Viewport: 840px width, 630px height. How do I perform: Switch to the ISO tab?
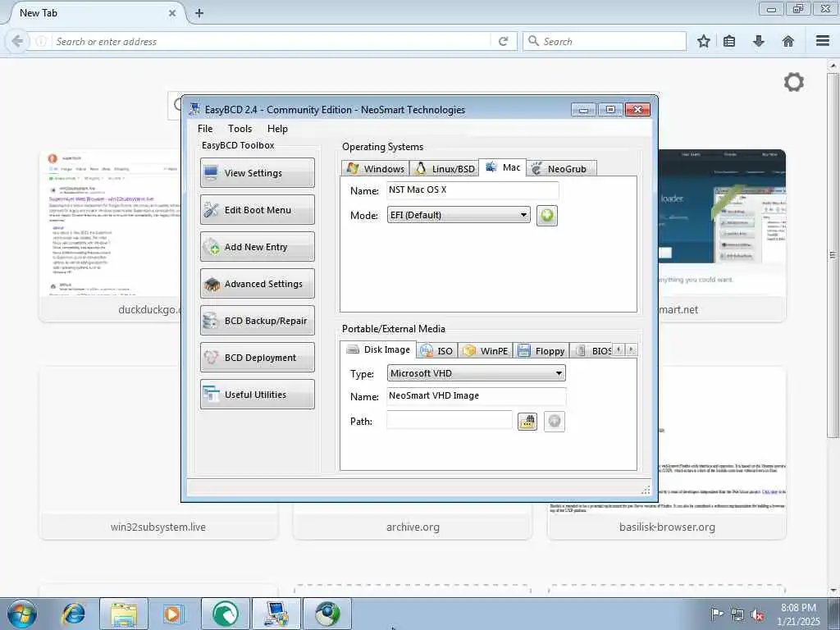pyautogui.click(x=437, y=350)
